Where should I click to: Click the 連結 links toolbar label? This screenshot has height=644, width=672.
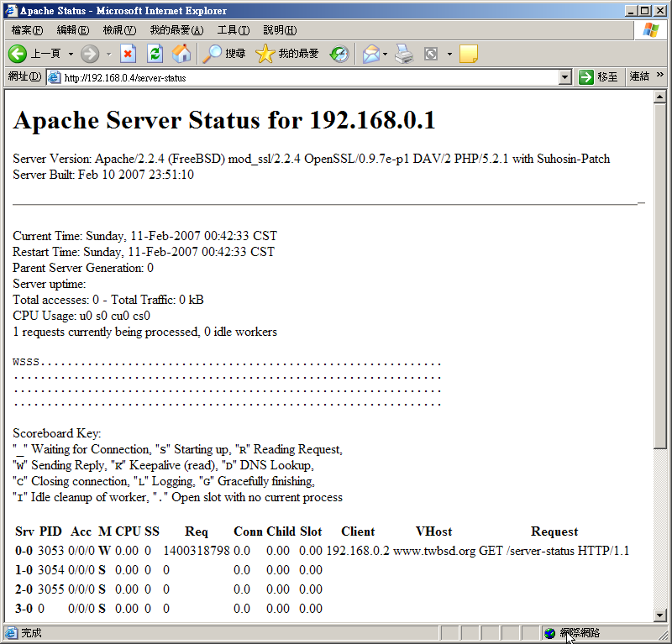click(639, 76)
